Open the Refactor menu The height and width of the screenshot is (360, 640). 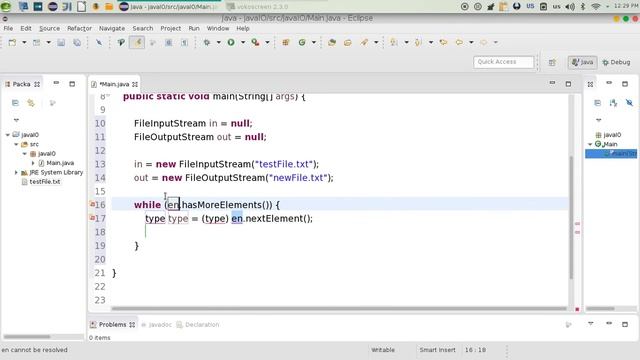(79, 29)
